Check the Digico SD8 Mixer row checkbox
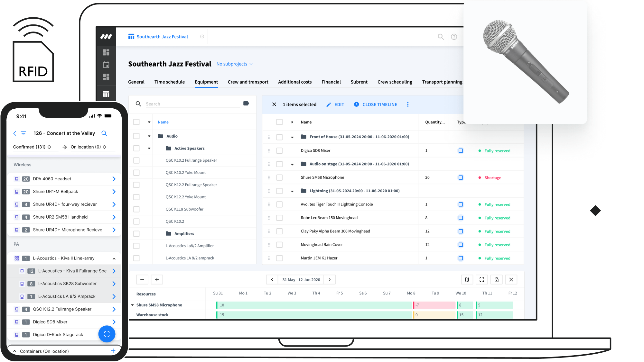Viewport: 644px width, 362px height. click(x=279, y=150)
